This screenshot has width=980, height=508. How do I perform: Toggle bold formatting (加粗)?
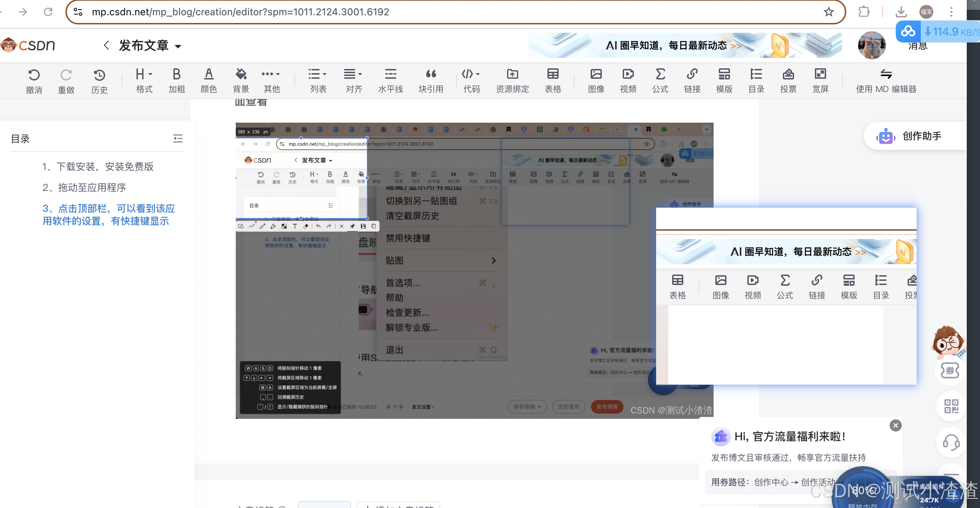(x=177, y=80)
